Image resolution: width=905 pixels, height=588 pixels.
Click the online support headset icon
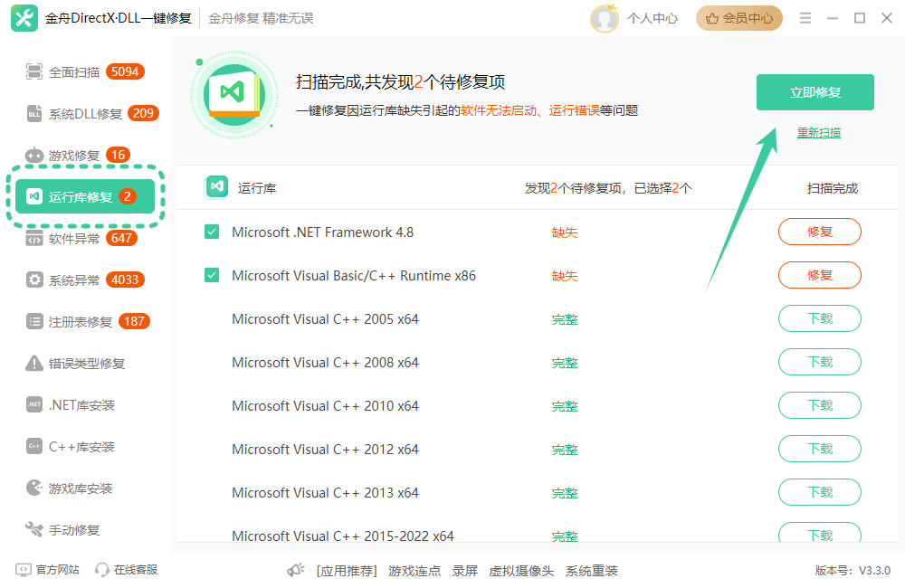pos(101,570)
